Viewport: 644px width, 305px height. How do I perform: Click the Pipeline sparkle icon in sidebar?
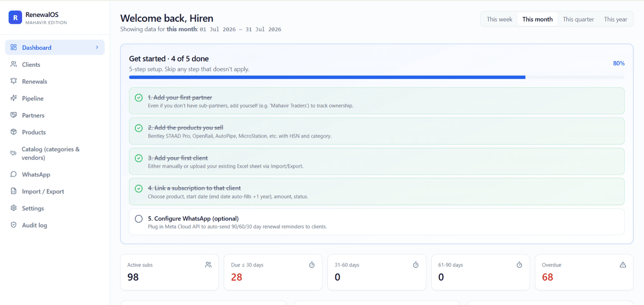tap(13, 98)
